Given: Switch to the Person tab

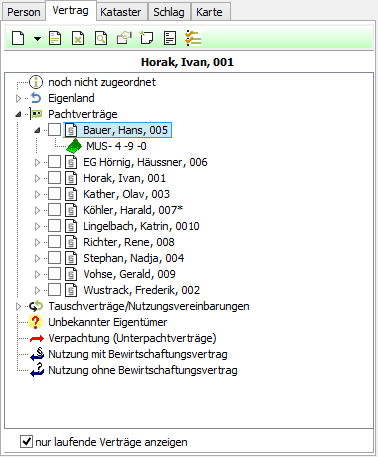Looking at the screenshot, I should 24,12.
